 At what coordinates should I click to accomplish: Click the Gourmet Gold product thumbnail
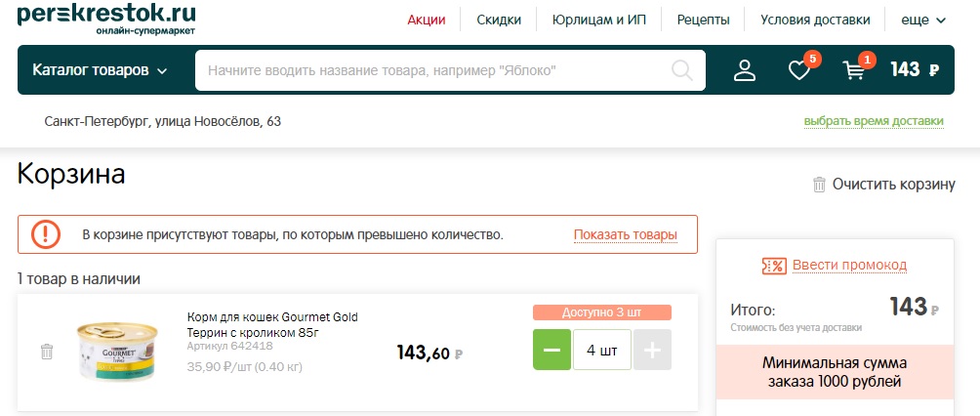click(x=117, y=351)
